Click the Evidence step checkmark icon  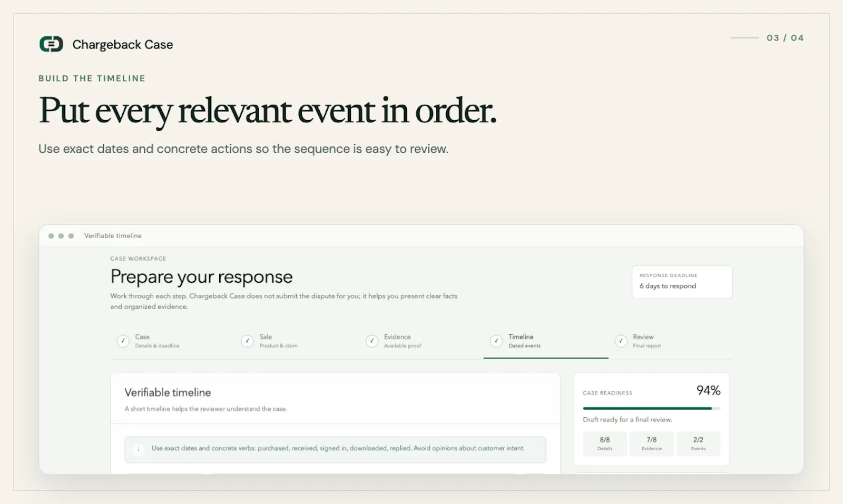point(372,341)
